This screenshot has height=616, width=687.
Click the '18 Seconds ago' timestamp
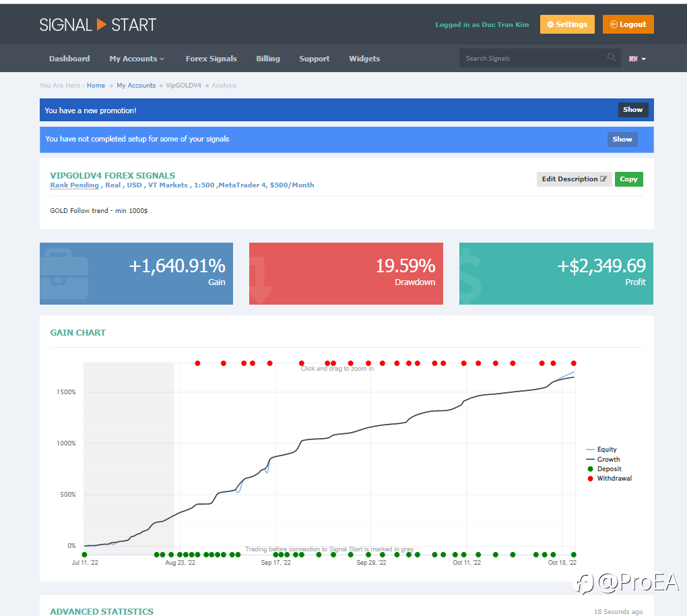click(618, 611)
